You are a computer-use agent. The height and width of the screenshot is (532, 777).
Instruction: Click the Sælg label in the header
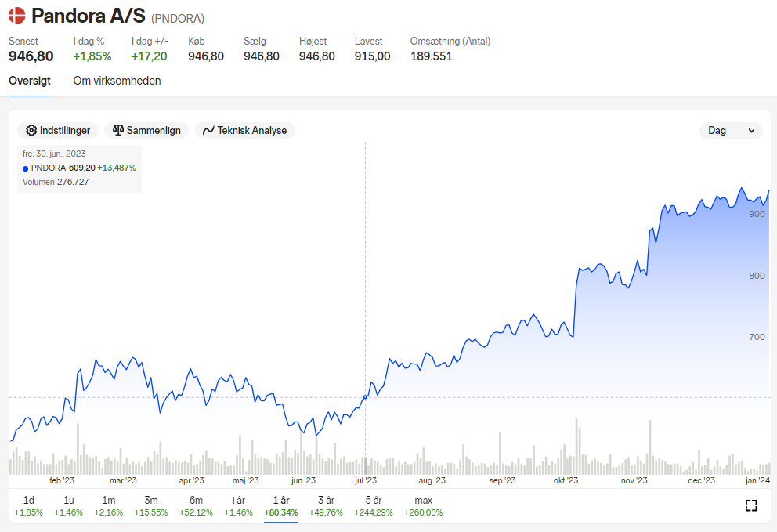click(x=255, y=42)
